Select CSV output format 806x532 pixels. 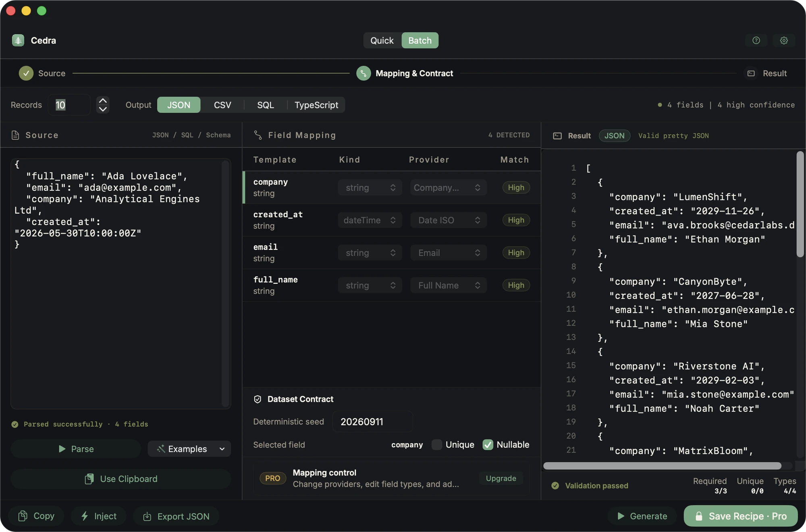222,105
